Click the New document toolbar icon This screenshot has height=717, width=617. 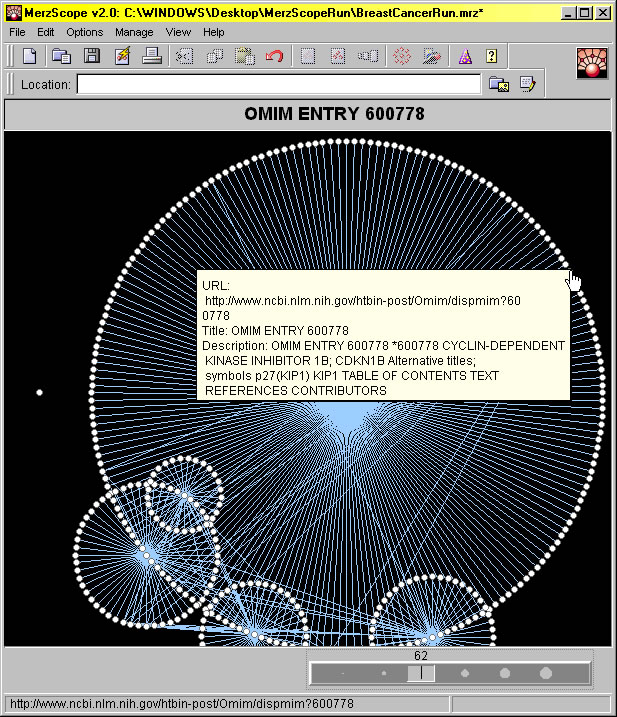[x=29, y=57]
